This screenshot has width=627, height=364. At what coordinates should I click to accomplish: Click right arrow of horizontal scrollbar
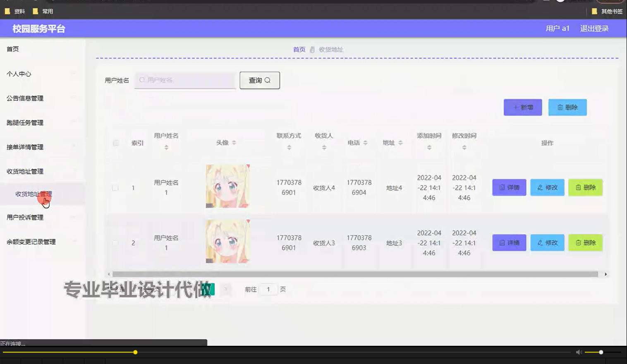coord(605,274)
